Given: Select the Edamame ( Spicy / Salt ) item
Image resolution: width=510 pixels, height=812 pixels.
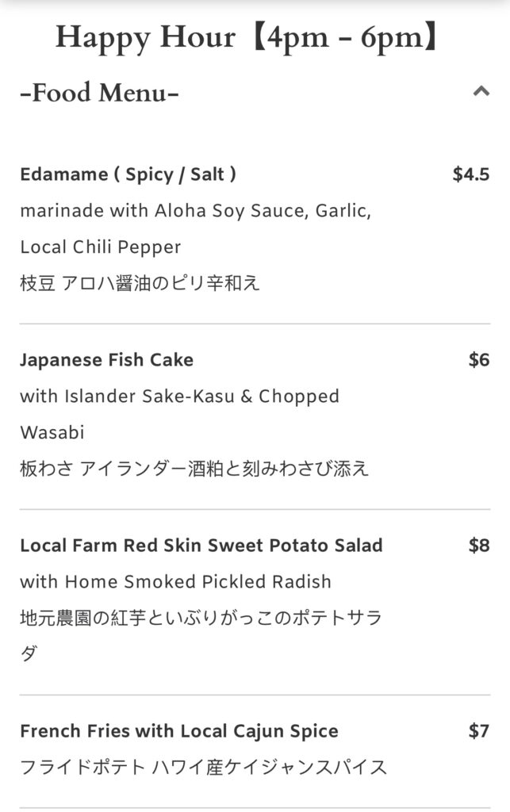Looking at the screenshot, I should (128, 174).
